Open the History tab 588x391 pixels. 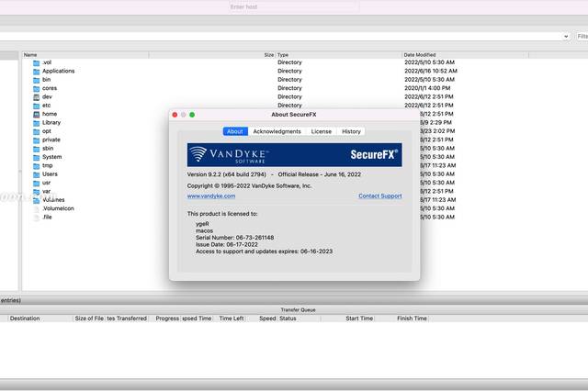351,131
